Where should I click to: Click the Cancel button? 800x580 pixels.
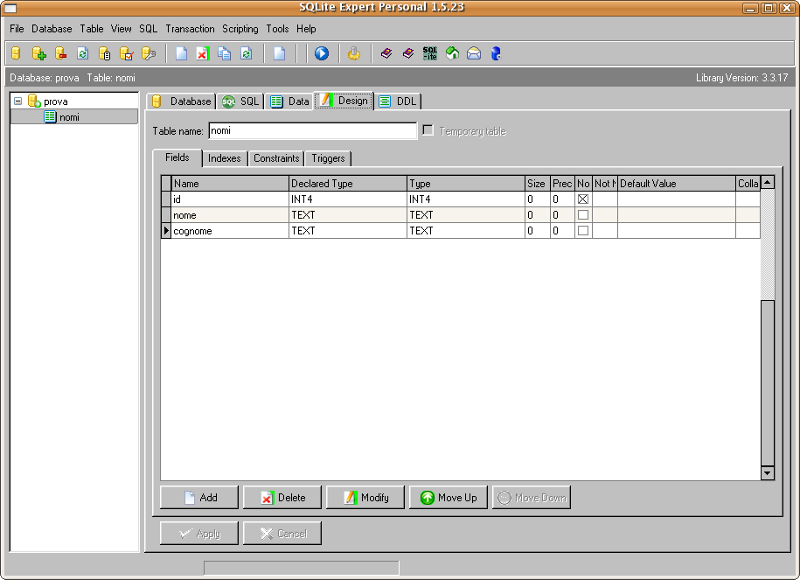click(282, 534)
